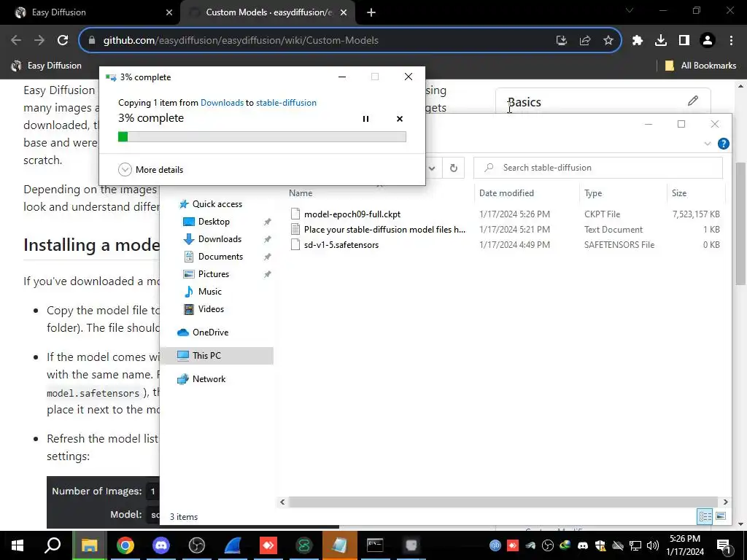Go back in browser history
This screenshot has height=560, width=747.
16,41
